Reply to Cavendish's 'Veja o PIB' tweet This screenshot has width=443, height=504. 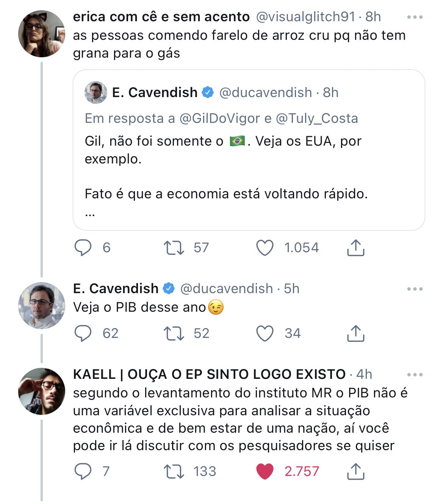click(x=83, y=333)
